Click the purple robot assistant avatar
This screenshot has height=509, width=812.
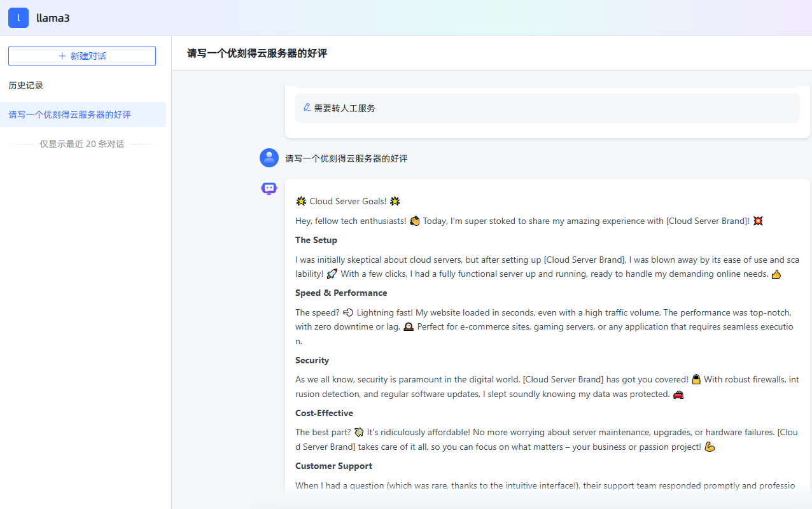(x=269, y=188)
